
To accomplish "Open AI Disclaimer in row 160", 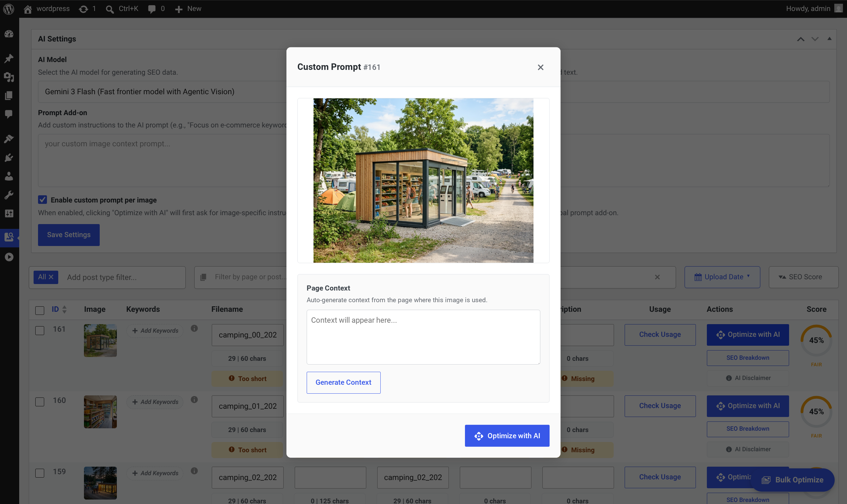I will (748, 450).
